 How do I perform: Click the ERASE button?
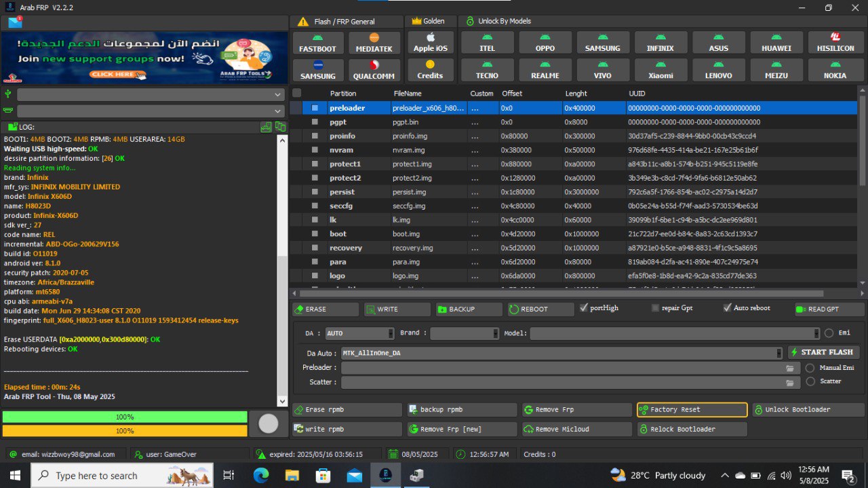point(325,309)
